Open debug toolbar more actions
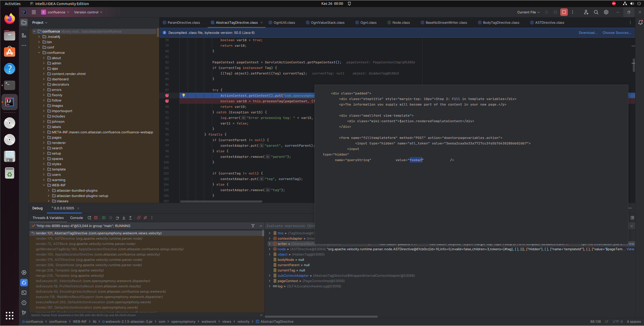Screen dimensions: 644x326 point(152,218)
